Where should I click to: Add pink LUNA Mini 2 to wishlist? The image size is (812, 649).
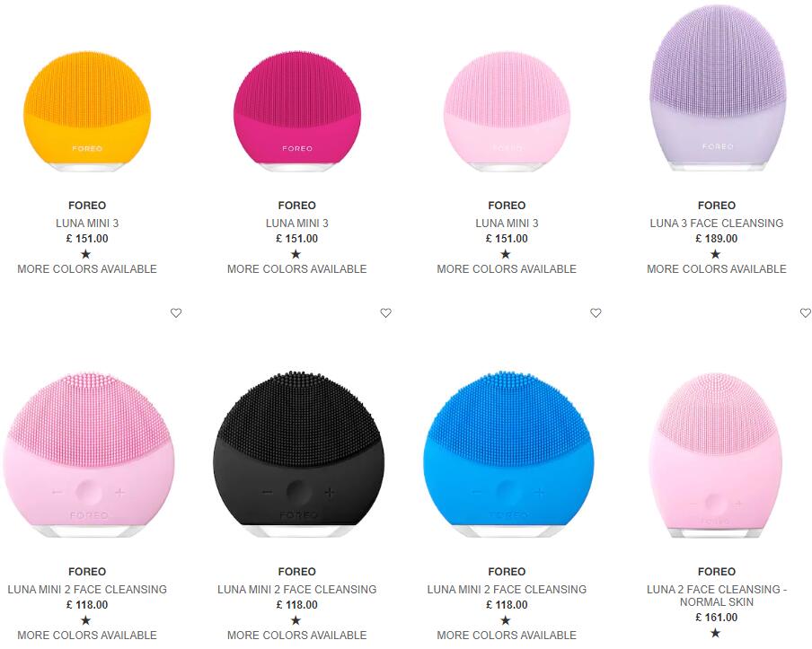click(176, 312)
